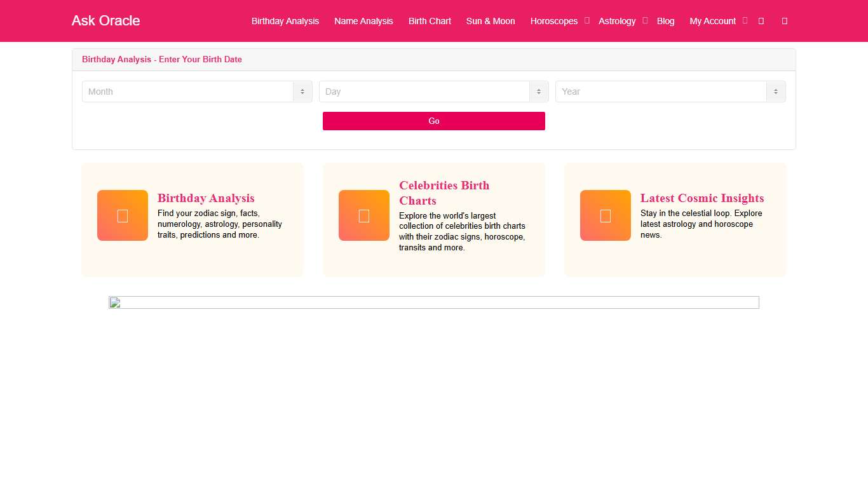
Task: Click the Celebrities Birth Charts card icon
Action: click(364, 215)
